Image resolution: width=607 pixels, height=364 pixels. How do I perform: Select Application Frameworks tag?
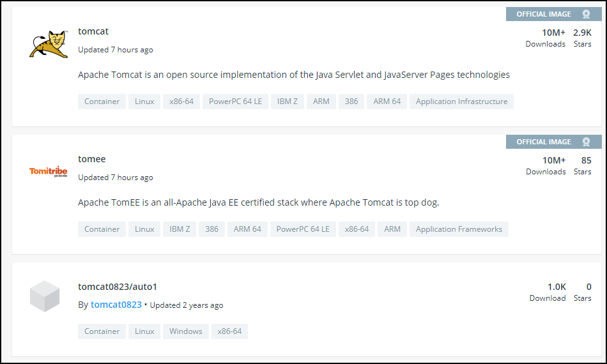pyautogui.click(x=459, y=229)
